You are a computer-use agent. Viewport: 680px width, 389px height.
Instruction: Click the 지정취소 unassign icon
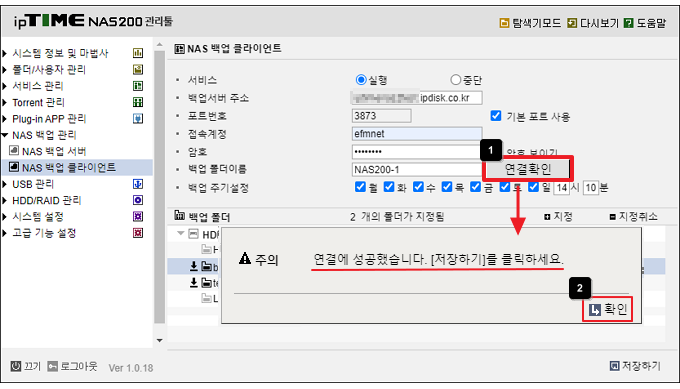[x=612, y=217]
